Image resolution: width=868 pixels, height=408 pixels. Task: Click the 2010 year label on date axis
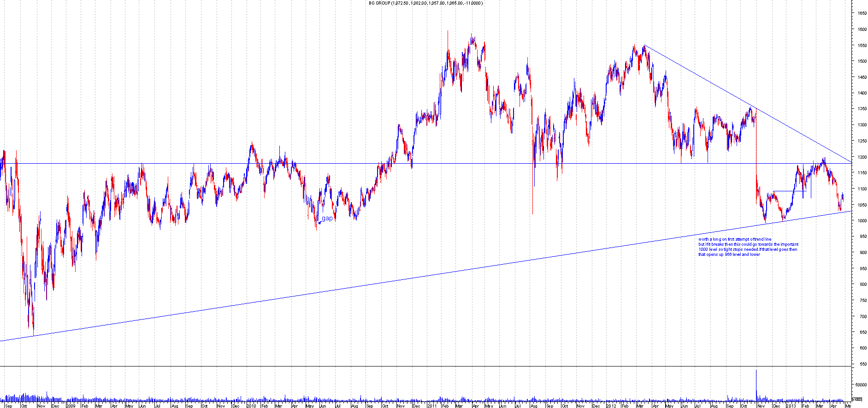(251, 406)
